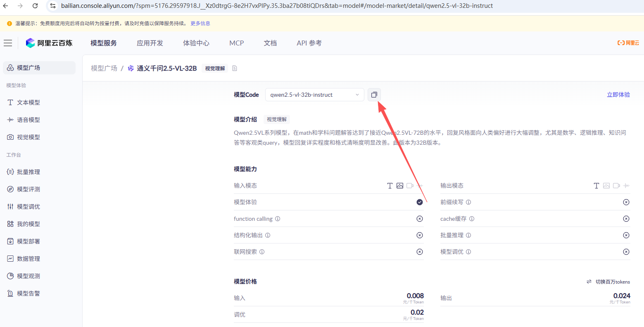Click the 0.008 input price value
644x327 pixels.
point(415,296)
